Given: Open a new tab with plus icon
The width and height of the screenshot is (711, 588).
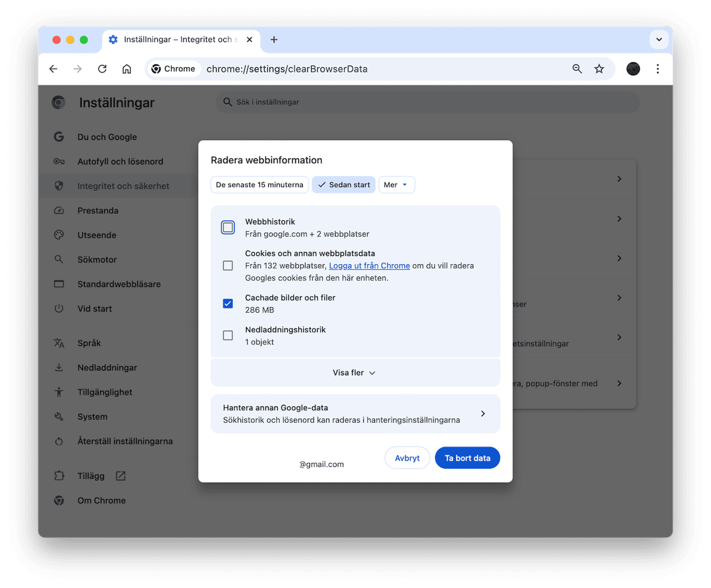Looking at the screenshot, I should click(274, 40).
